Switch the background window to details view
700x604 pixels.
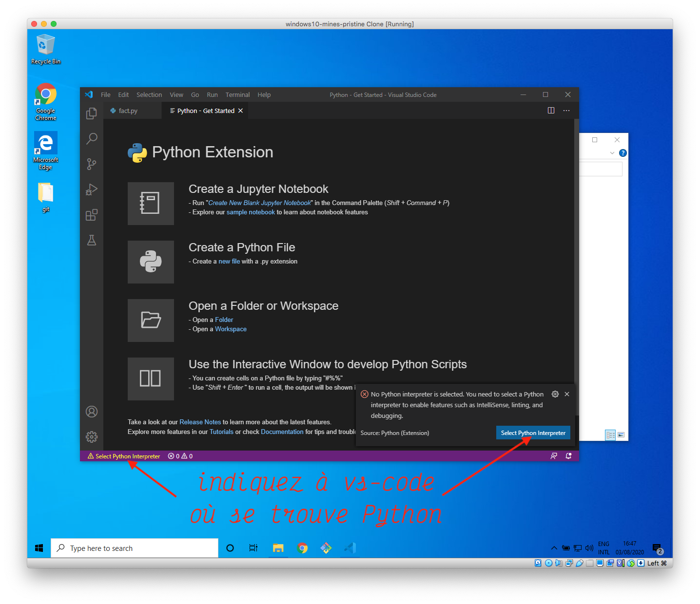[610, 435]
